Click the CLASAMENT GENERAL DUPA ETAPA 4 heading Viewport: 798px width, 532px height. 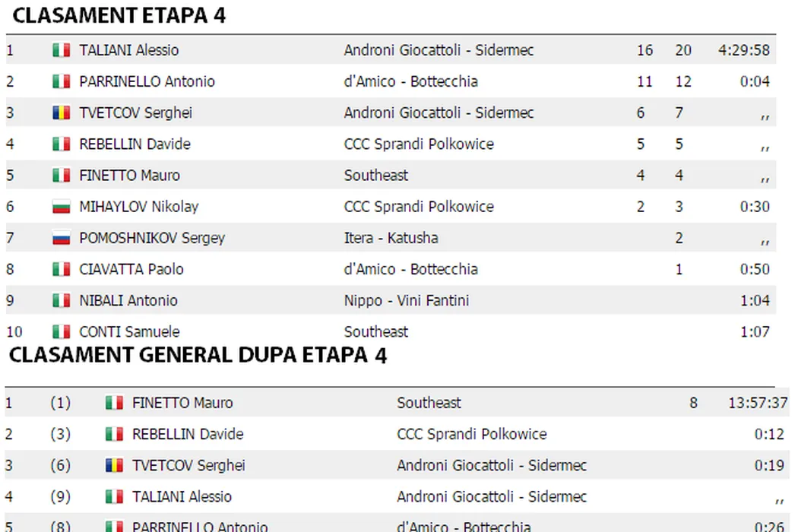tap(199, 356)
